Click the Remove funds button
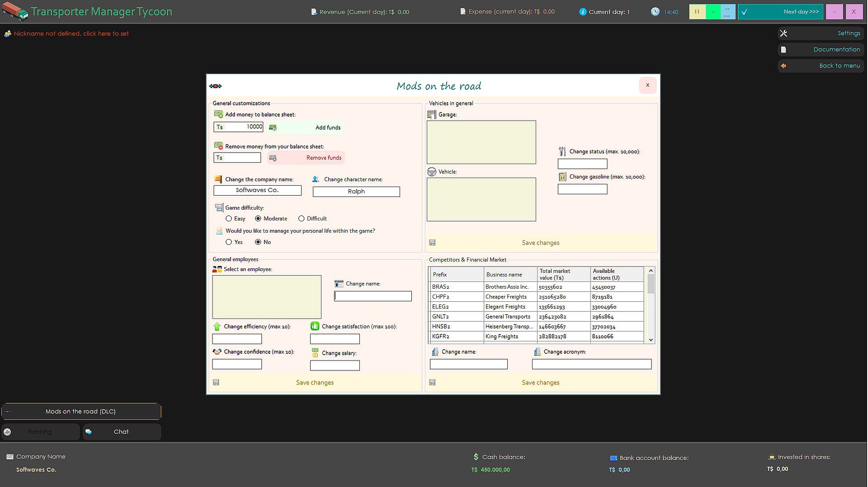868x487 pixels. point(306,158)
